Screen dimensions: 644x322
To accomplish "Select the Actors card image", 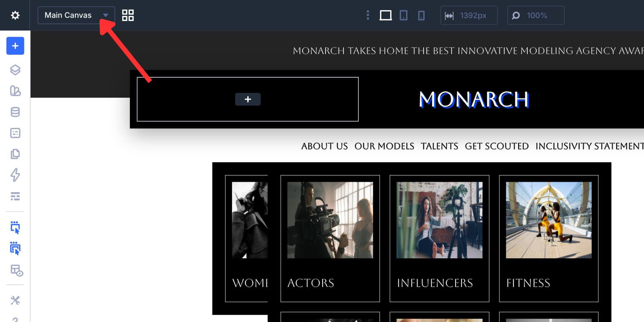I will click(330, 220).
